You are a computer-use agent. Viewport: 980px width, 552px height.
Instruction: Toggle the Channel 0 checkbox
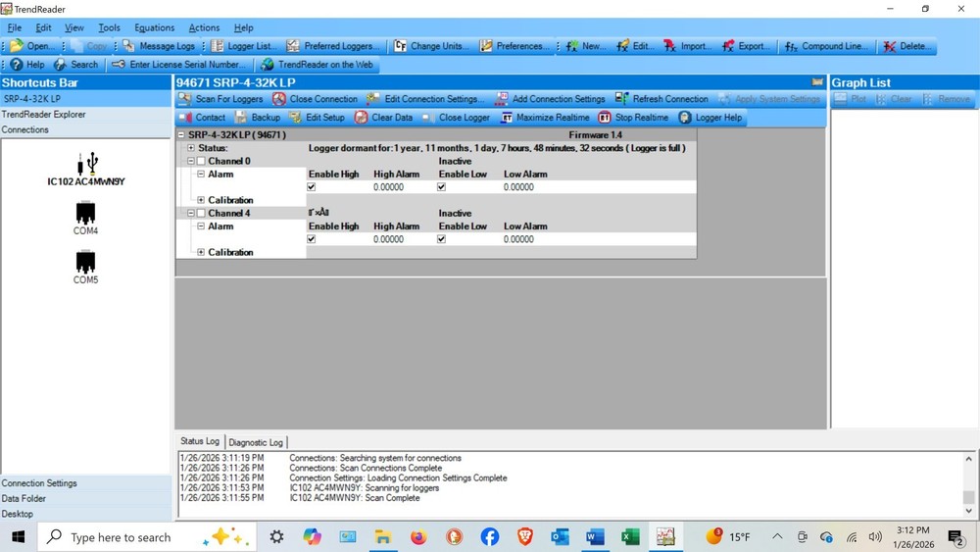pos(201,162)
